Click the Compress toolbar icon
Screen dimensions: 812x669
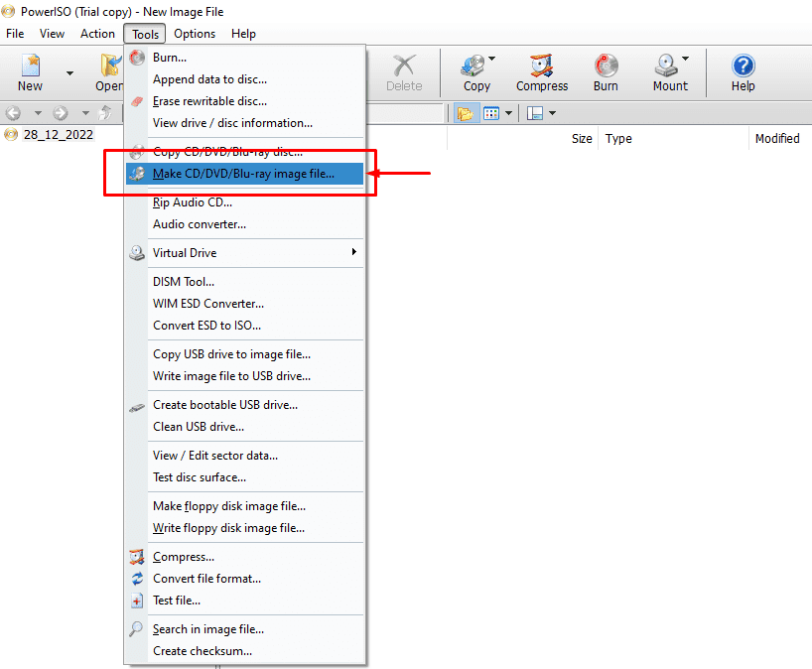(x=542, y=66)
